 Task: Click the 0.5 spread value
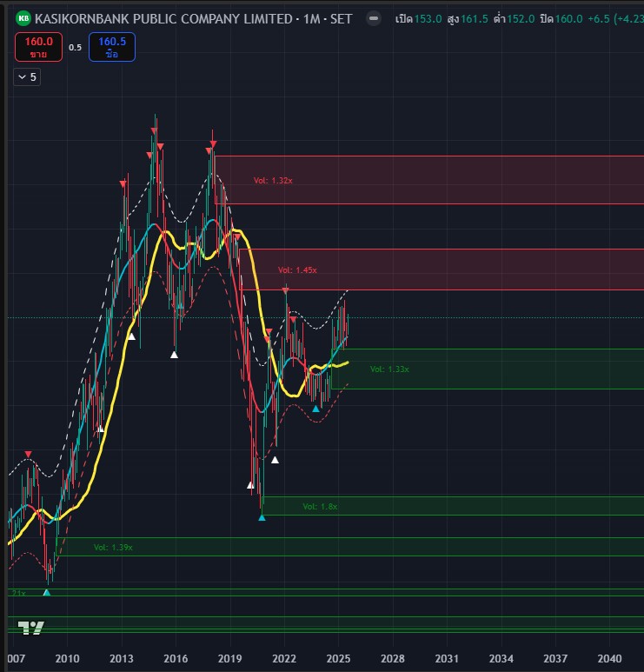pos(75,48)
